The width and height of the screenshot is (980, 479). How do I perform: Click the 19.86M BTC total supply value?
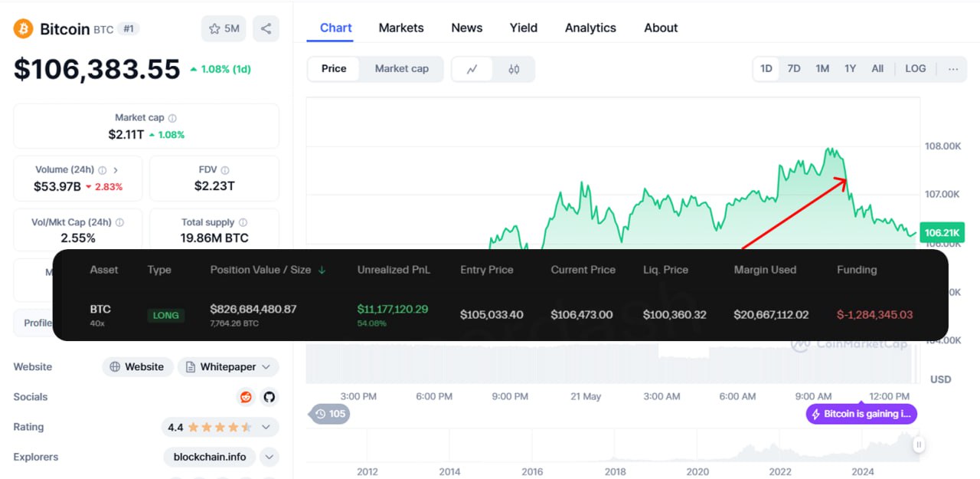(214, 238)
